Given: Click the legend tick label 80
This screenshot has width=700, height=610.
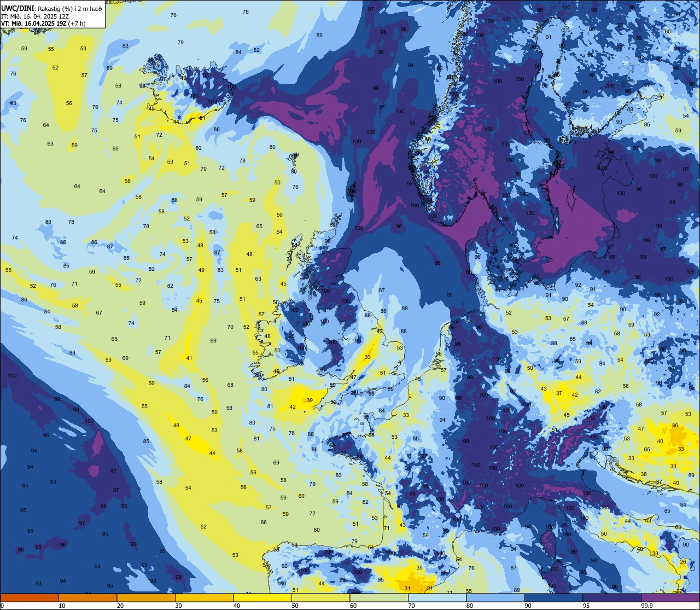Looking at the screenshot, I should point(469,606).
